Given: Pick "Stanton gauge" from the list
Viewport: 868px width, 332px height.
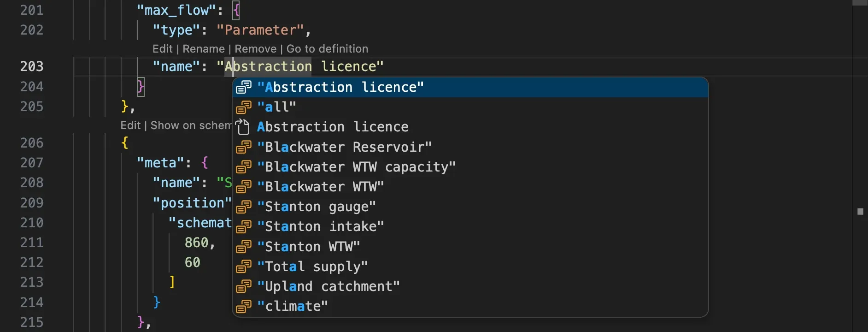Looking at the screenshot, I should 470,207.
